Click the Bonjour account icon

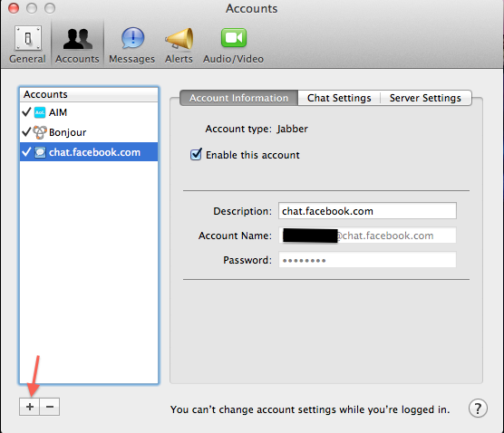point(40,132)
